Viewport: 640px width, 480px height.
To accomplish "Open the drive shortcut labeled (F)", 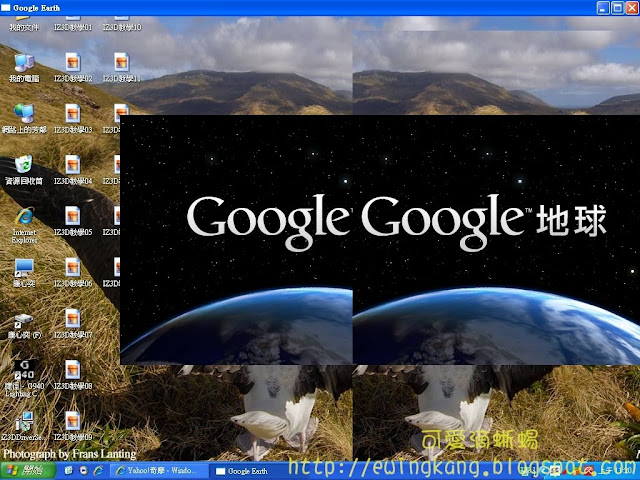I will [x=24, y=326].
